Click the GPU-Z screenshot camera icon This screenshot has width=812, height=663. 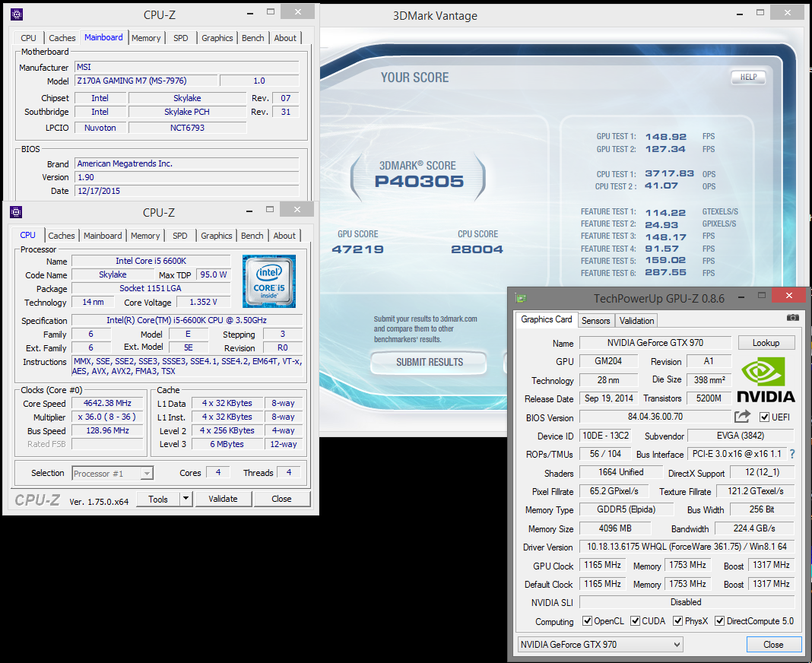coord(792,318)
